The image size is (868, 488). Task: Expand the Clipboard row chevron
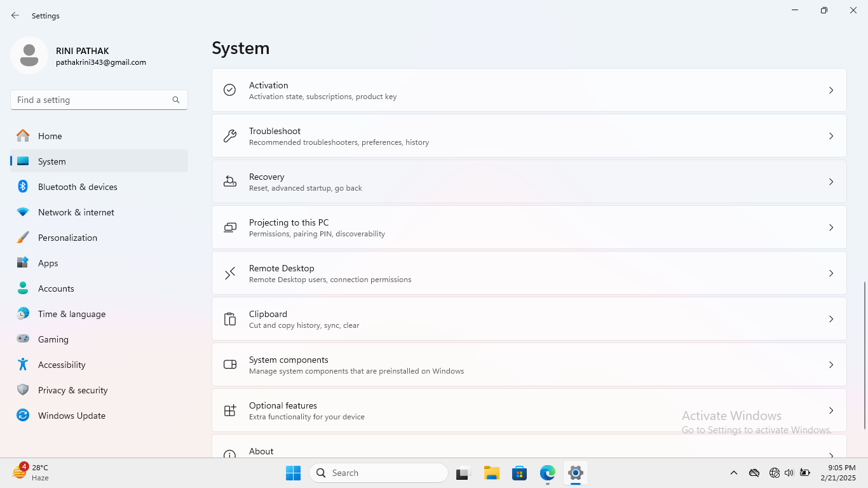(x=831, y=319)
